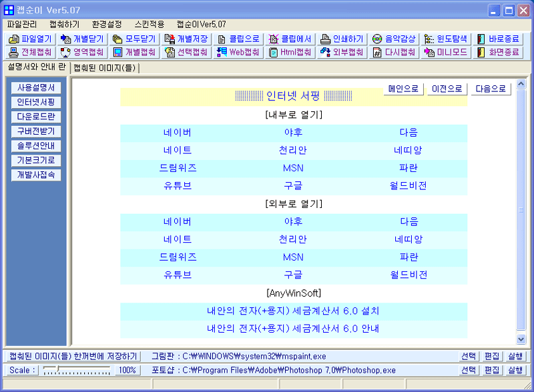534x392 pixels.
Task: Click the 개별닫기 toolbar icon
Action: point(65,39)
